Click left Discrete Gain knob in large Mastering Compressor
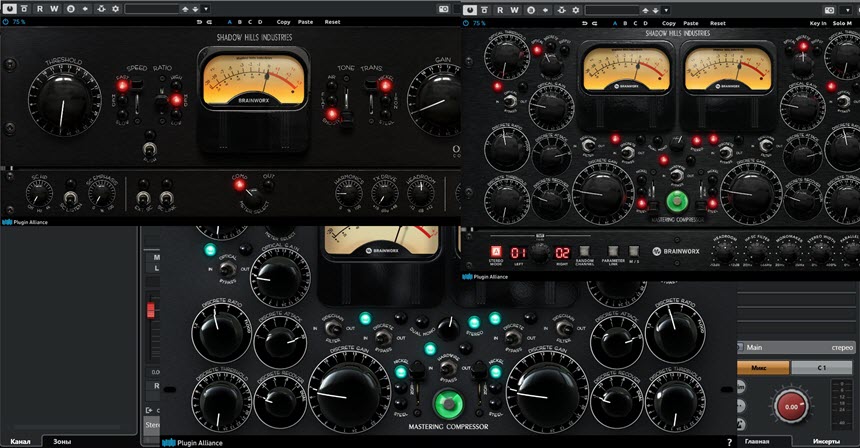 click(349, 394)
